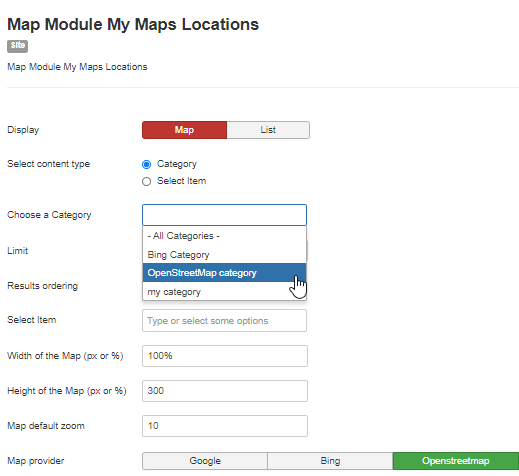The width and height of the screenshot is (519, 476).
Task: Select Bing Category from the list
Action: [x=224, y=255]
